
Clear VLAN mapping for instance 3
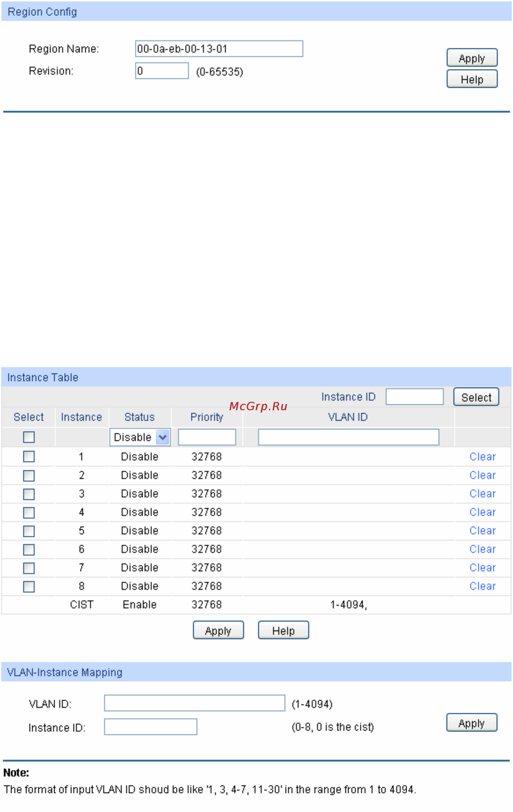click(x=482, y=494)
